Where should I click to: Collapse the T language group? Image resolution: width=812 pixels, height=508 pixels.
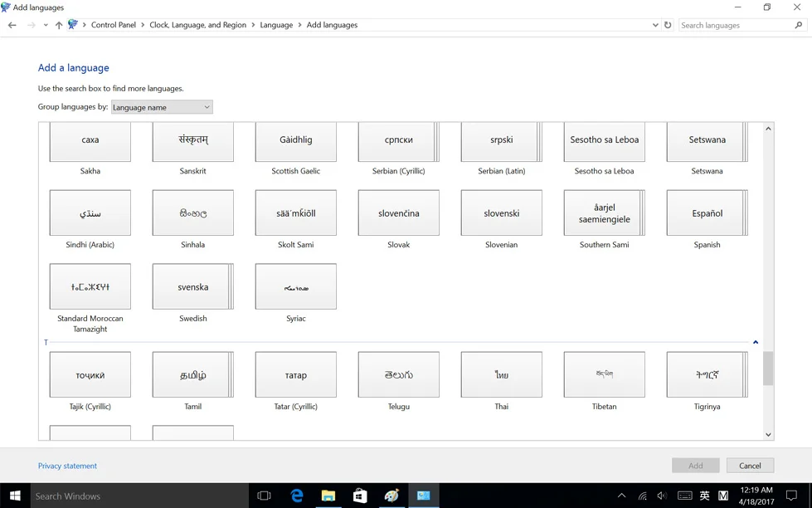coord(755,342)
